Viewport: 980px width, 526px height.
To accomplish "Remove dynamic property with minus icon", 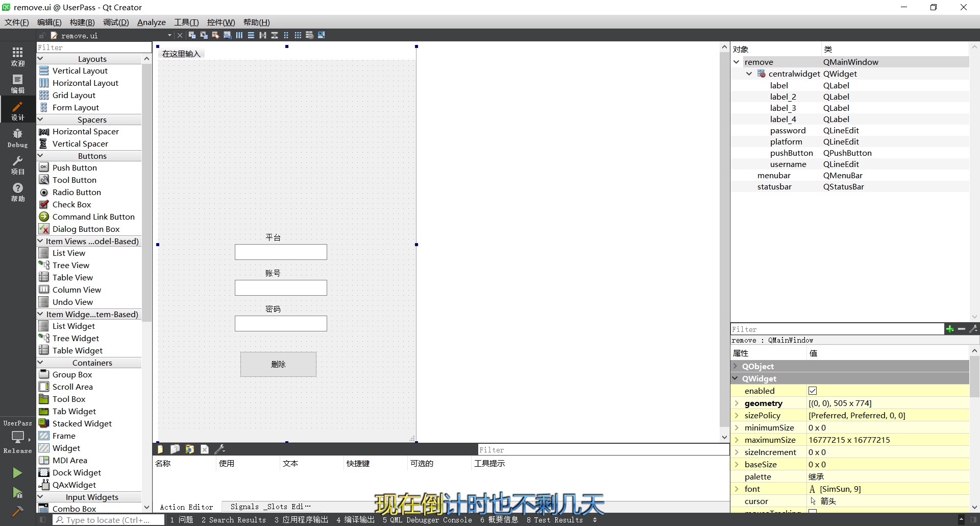I will (962, 329).
